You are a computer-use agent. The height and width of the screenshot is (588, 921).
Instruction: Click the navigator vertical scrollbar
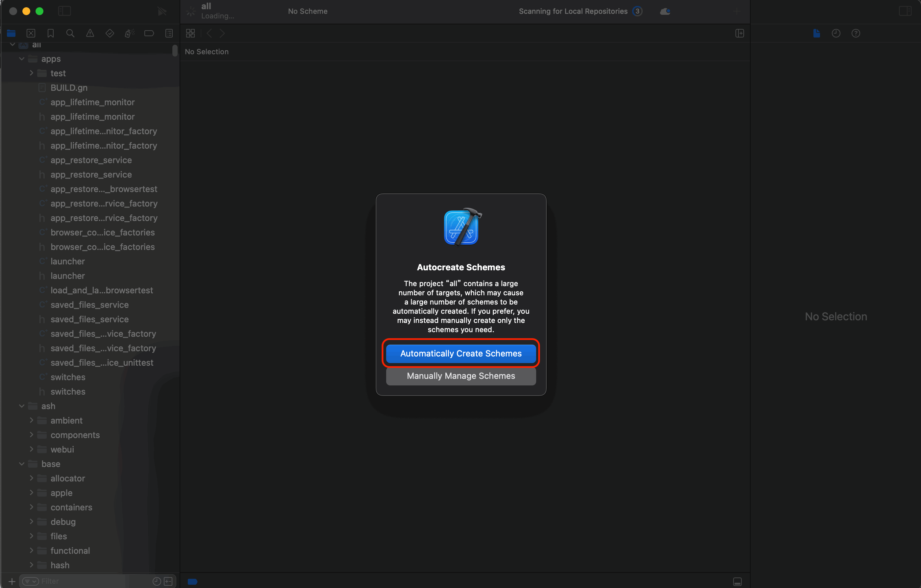pyautogui.click(x=175, y=51)
